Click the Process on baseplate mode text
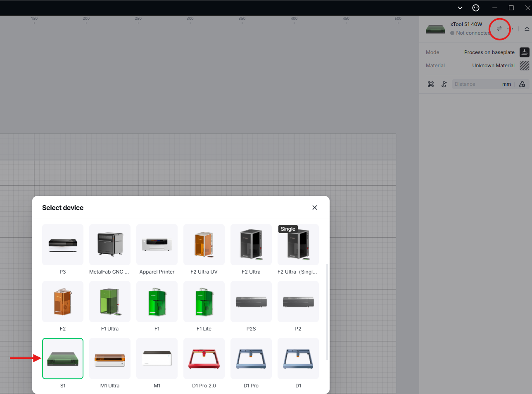The height and width of the screenshot is (394, 532). (489, 52)
